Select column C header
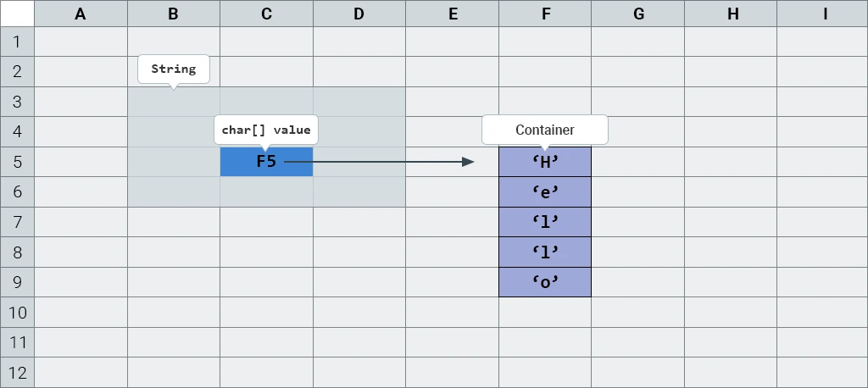868x388 pixels. 266,13
